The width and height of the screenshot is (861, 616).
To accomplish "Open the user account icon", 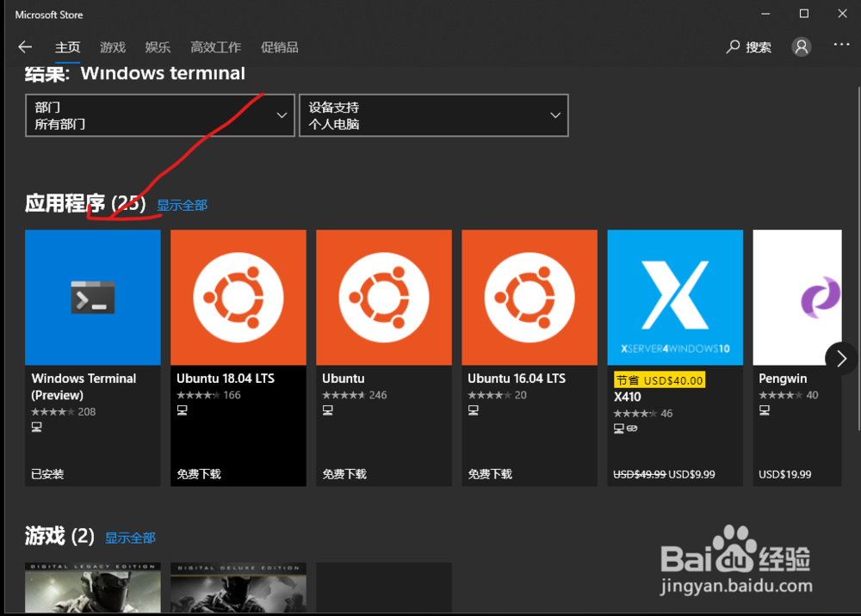I will pyautogui.click(x=801, y=47).
